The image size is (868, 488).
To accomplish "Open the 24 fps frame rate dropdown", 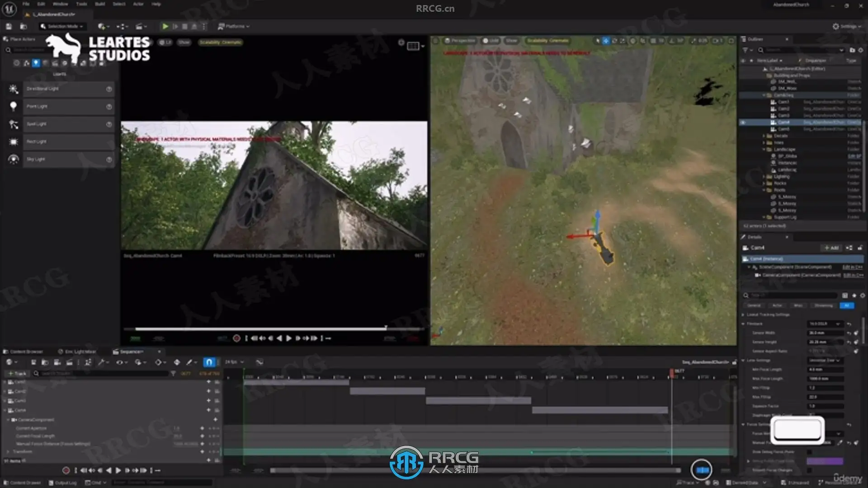I will click(x=234, y=362).
